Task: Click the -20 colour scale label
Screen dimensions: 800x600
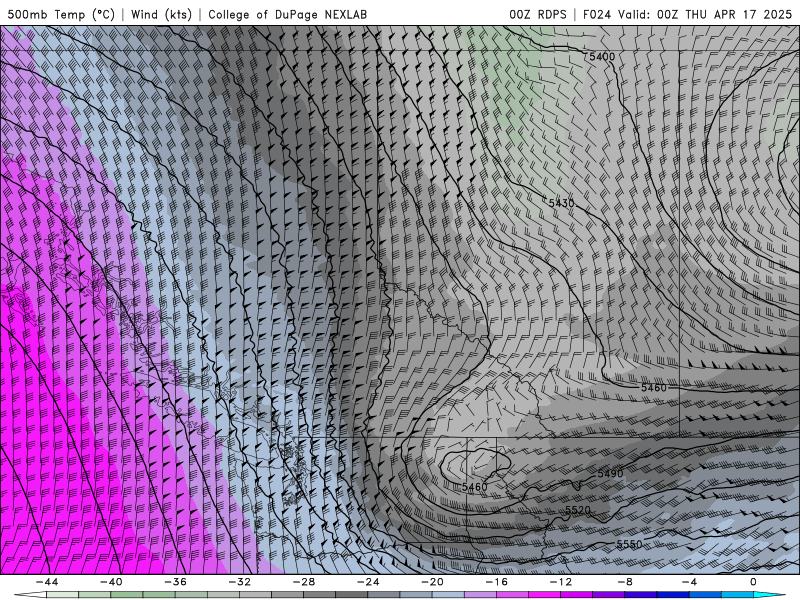Action: 432,582
